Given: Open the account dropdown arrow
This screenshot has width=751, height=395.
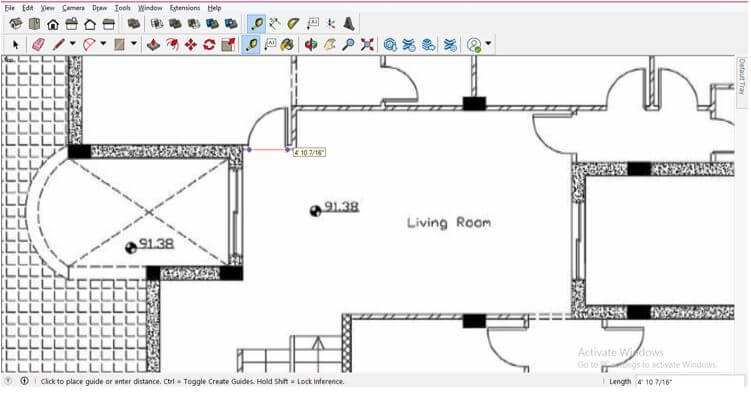Looking at the screenshot, I should 488,44.
